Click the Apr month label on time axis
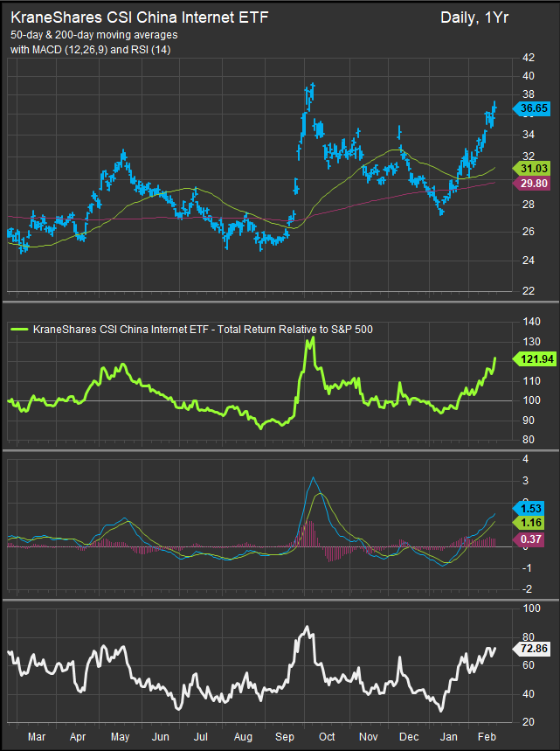 [78, 737]
